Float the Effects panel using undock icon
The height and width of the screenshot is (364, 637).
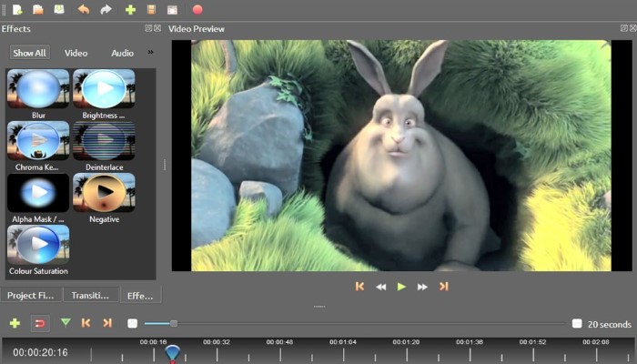148,28
